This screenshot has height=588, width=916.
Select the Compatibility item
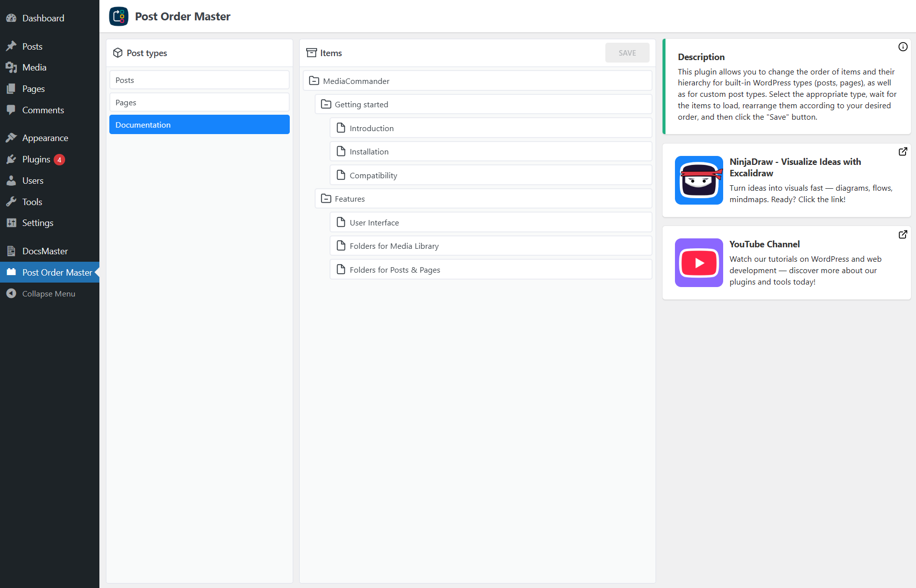tap(491, 175)
